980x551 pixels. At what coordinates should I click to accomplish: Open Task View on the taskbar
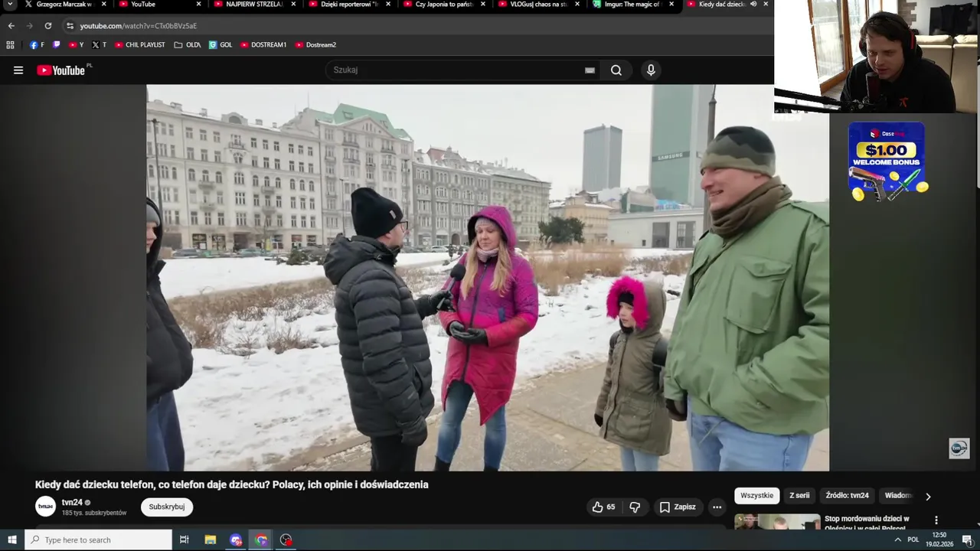pyautogui.click(x=185, y=540)
